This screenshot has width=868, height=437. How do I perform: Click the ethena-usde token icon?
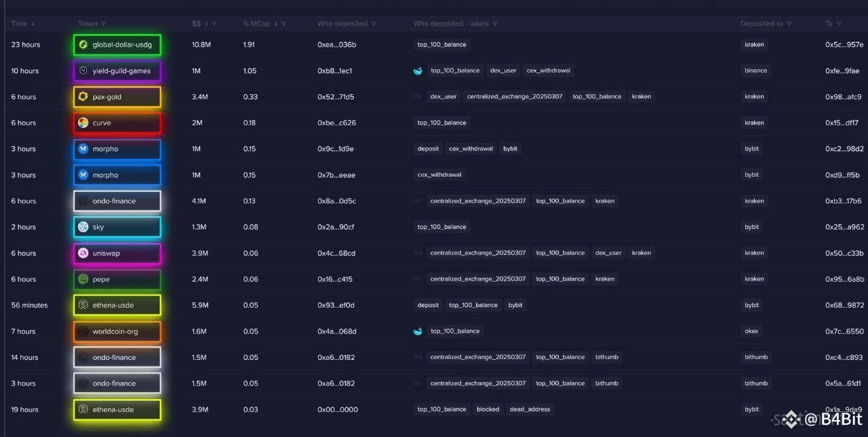pos(83,305)
